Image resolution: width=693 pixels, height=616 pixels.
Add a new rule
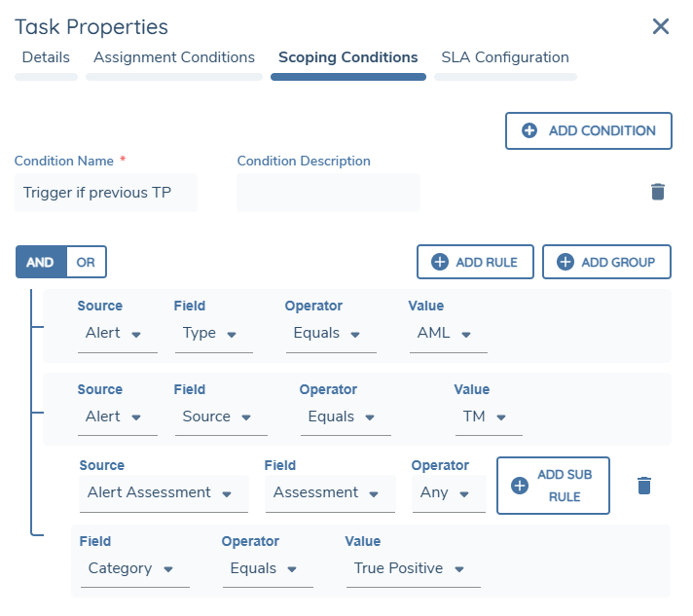click(475, 262)
